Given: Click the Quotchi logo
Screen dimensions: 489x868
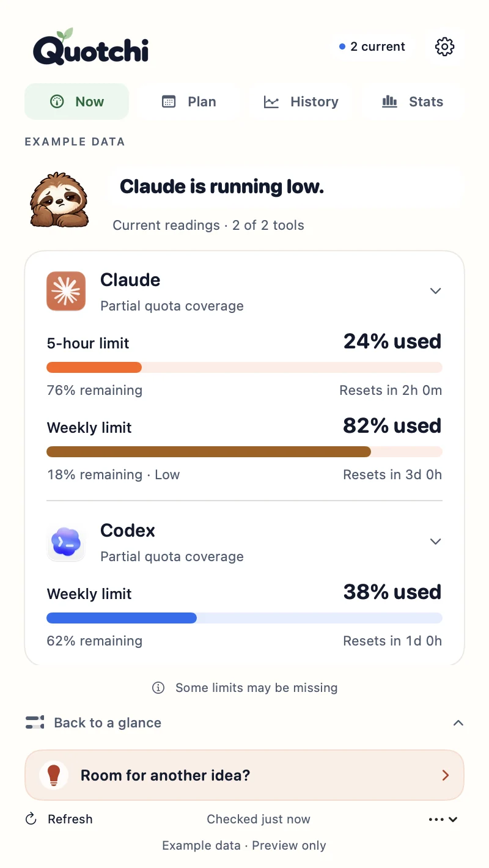Looking at the screenshot, I should 90,46.
